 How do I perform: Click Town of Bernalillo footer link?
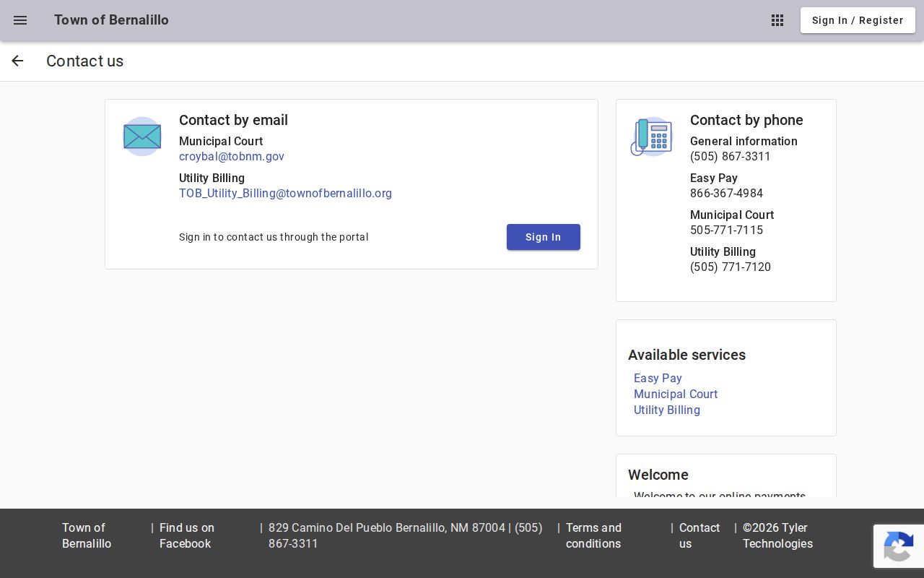(x=87, y=535)
